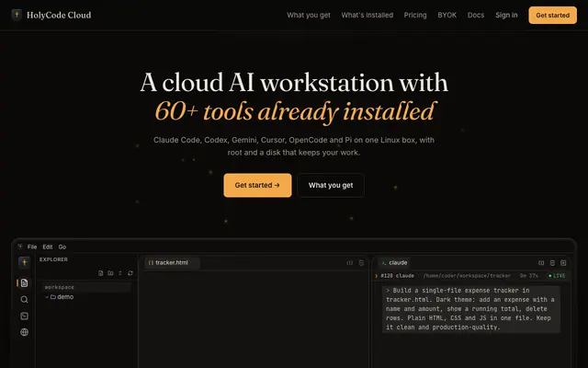Click the small app icon left of File
The image size is (588, 368).
(x=20, y=247)
